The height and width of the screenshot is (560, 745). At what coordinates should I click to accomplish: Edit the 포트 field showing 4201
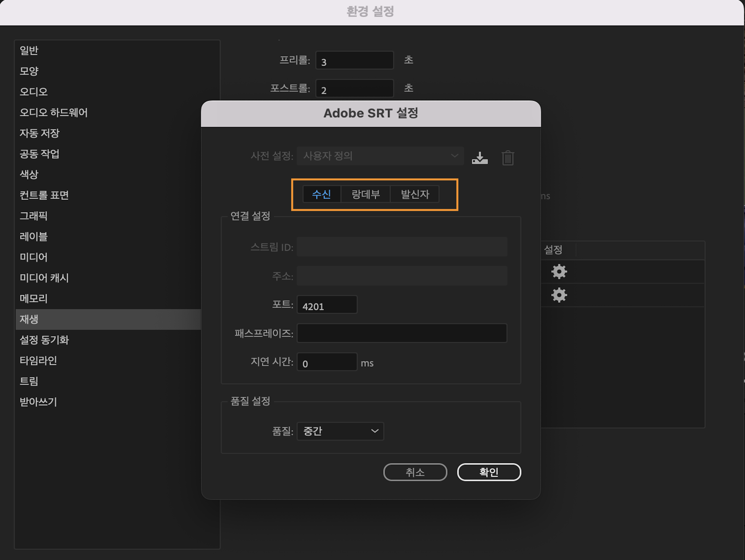point(326,305)
